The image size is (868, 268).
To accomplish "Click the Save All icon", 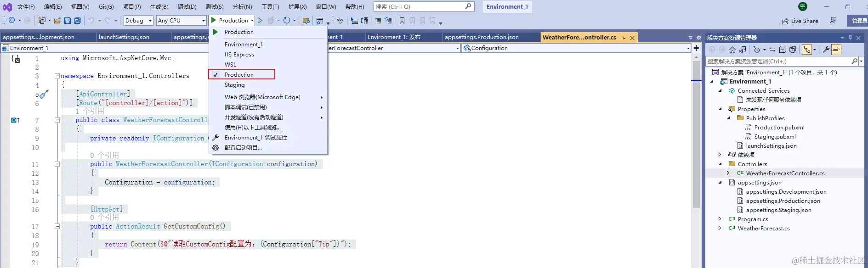I will coord(78,21).
